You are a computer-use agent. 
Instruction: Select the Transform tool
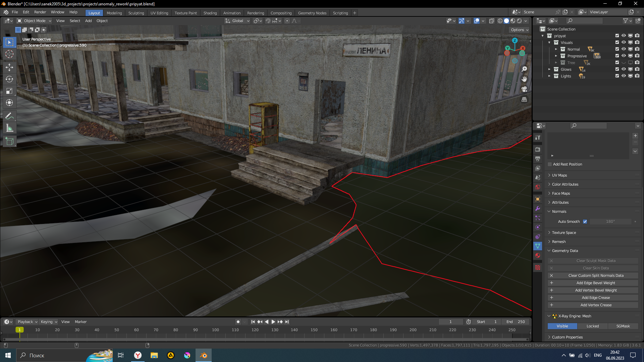pyautogui.click(x=9, y=103)
